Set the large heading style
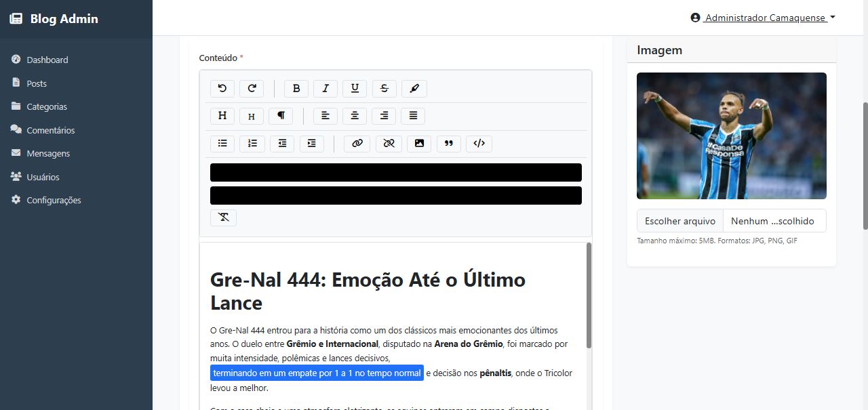This screenshot has height=410, width=868. [222, 116]
